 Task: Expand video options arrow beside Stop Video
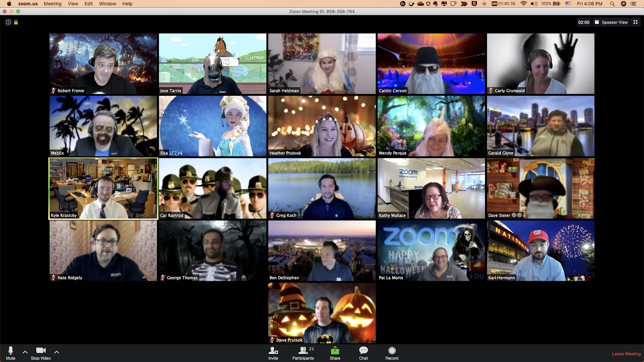point(57,352)
